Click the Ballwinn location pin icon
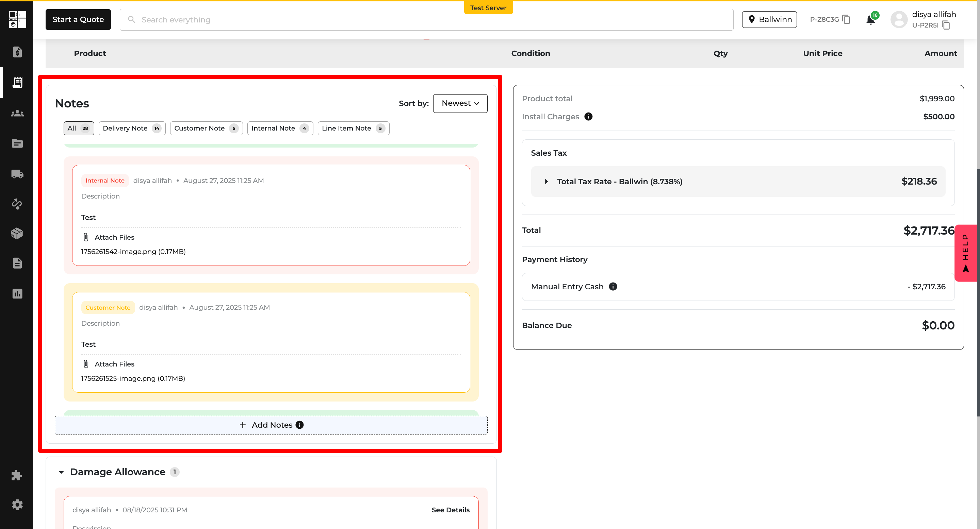 point(752,19)
